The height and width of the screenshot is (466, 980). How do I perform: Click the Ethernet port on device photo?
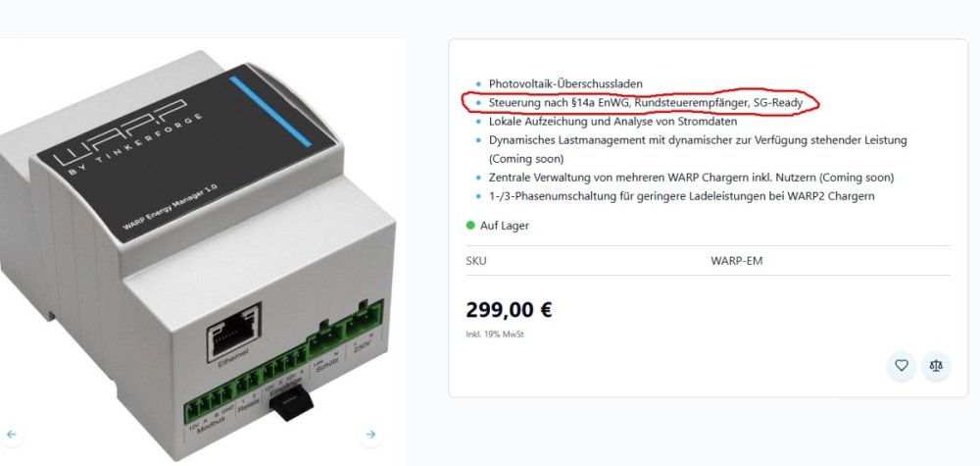pos(233,333)
